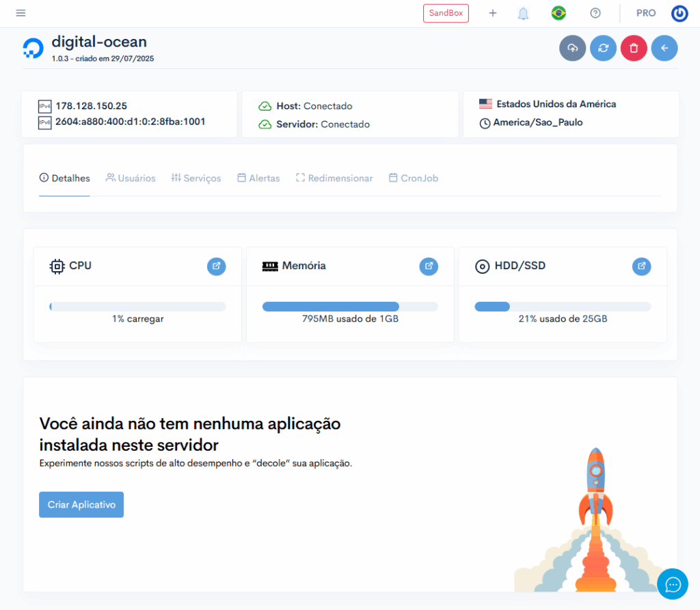Click 'Host: Conectado' status text

(314, 106)
